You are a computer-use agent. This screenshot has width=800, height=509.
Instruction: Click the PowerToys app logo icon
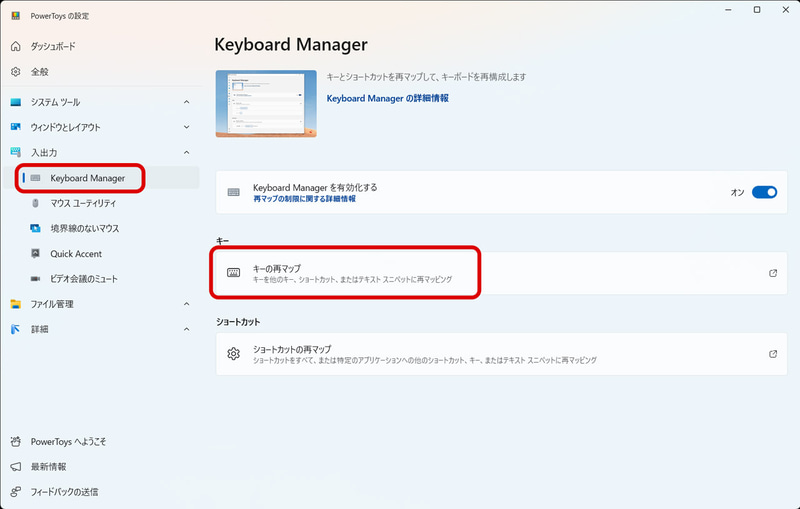coord(16,16)
